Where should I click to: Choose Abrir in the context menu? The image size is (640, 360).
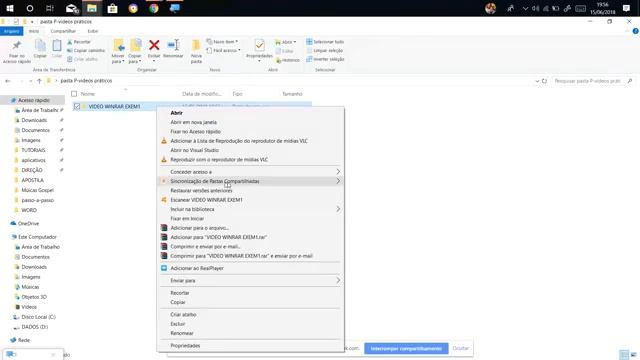(250, 113)
